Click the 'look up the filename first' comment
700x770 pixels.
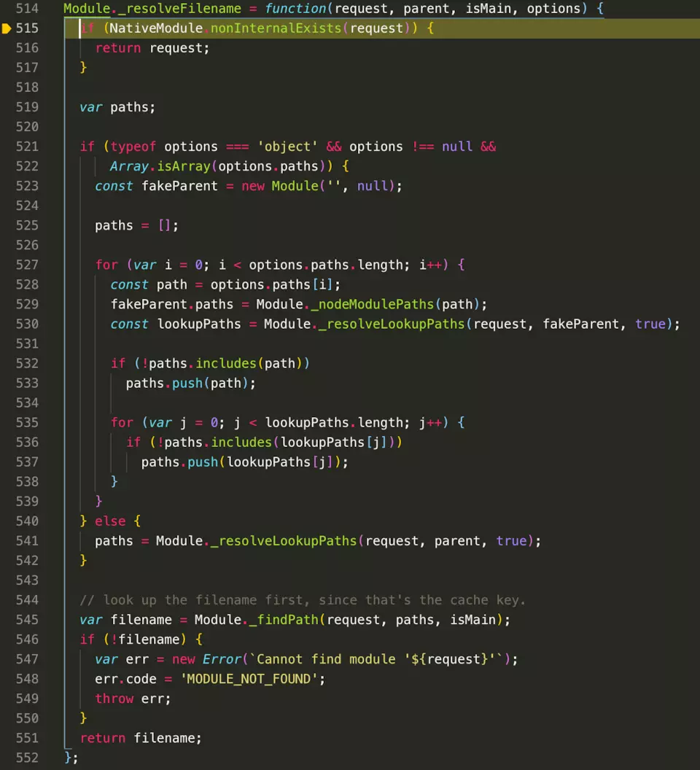(x=303, y=600)
